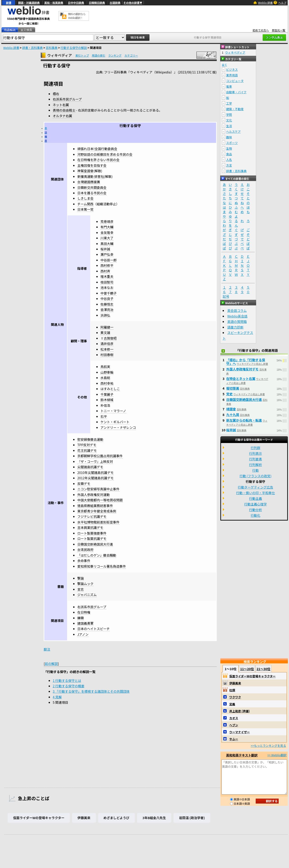Click the gold crown rank 1 icon
The image size is (289, 868).
click(225, 676)
